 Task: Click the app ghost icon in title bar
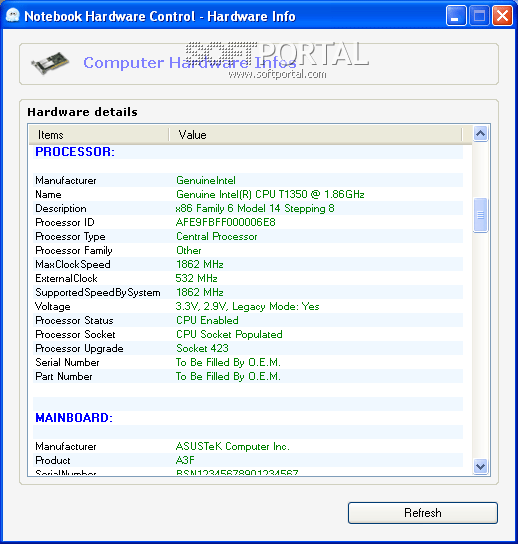[12, 16]
